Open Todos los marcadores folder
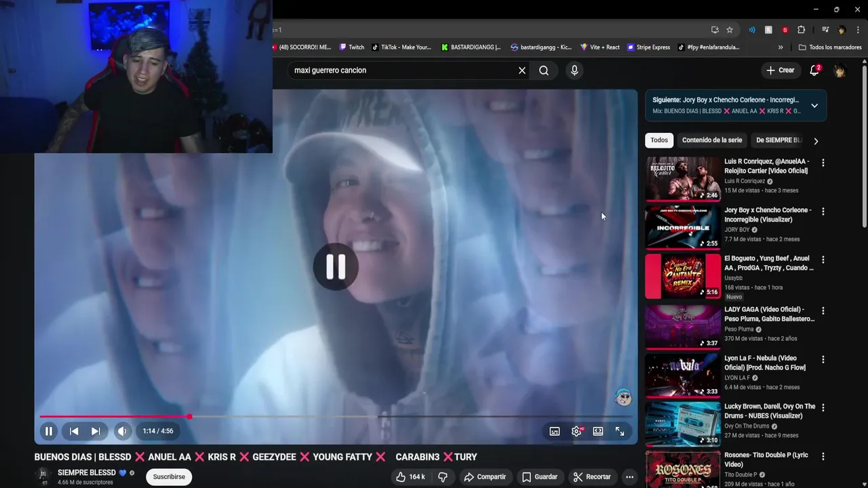The height and width of the screenshot is (488, 868). point(830,47)
